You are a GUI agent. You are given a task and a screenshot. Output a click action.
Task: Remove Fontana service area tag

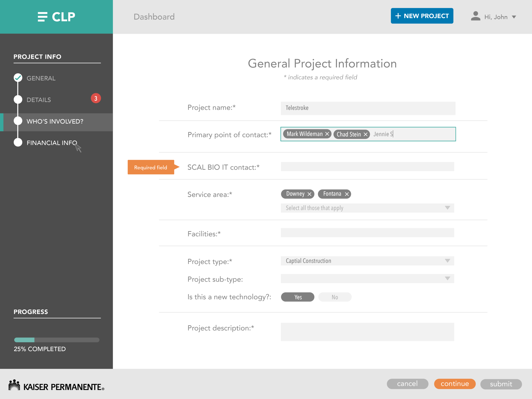point(347,194)
